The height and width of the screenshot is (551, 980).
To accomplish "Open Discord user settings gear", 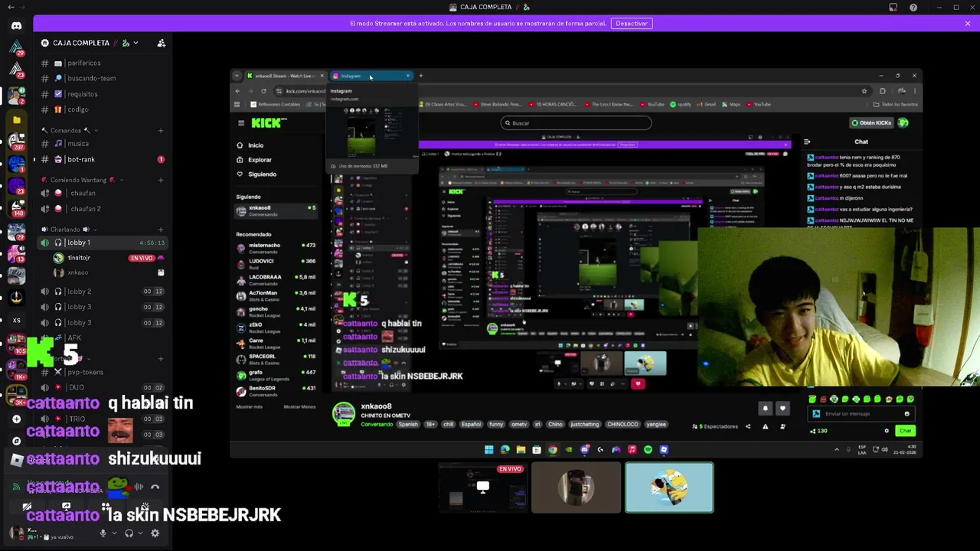I will click(x=155, y=533).
